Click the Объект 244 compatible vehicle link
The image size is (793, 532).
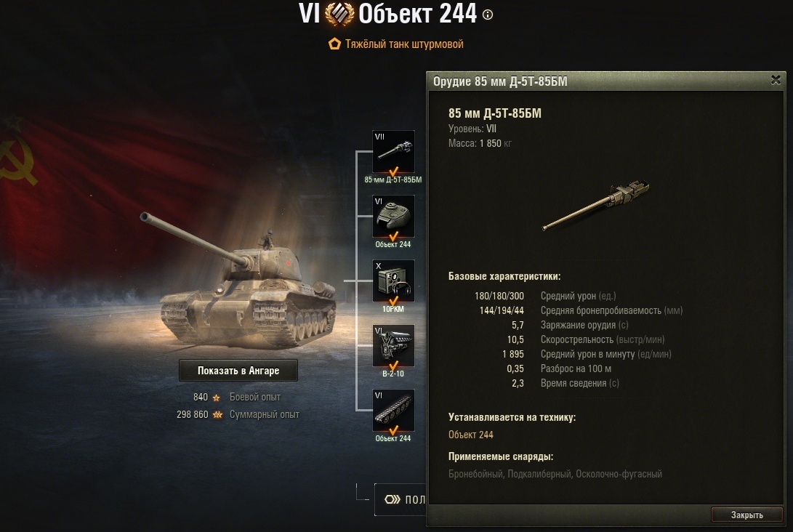coord(470,435)
